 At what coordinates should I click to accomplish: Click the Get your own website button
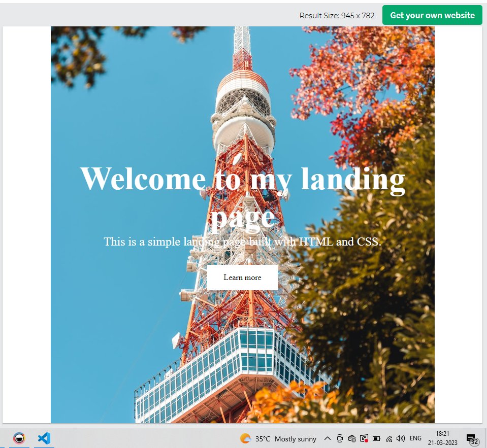point(432,15)
